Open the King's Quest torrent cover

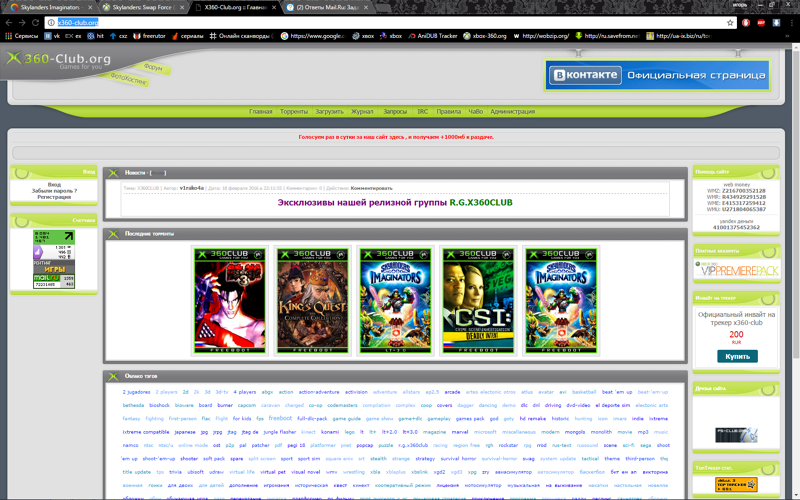tap(312, 301)
